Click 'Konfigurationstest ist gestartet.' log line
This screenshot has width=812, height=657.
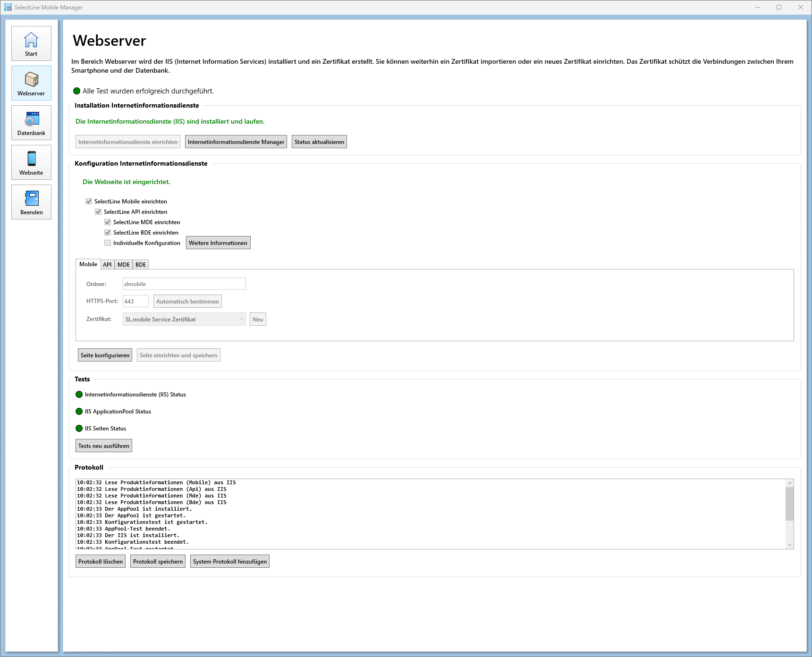[x=142, y=522]
